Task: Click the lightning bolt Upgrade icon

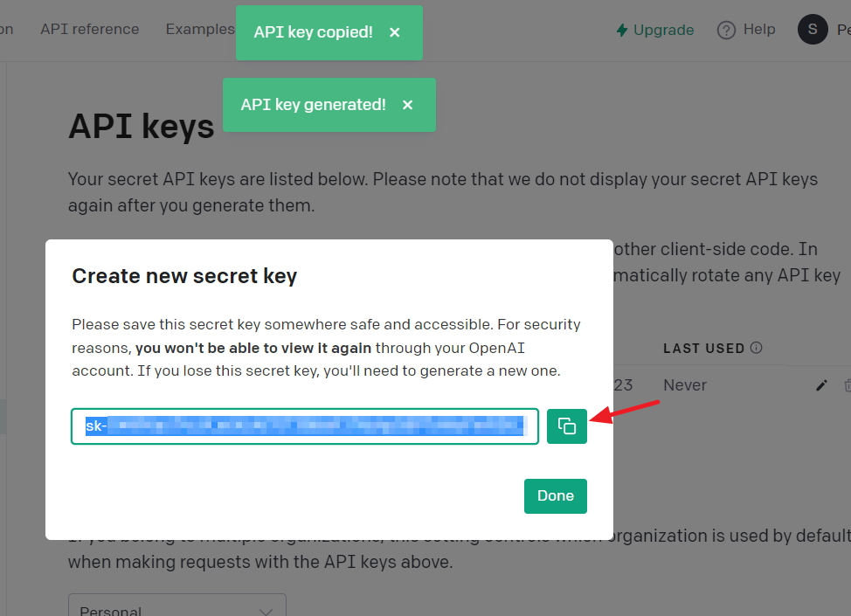Action: [x=621, y=29]
